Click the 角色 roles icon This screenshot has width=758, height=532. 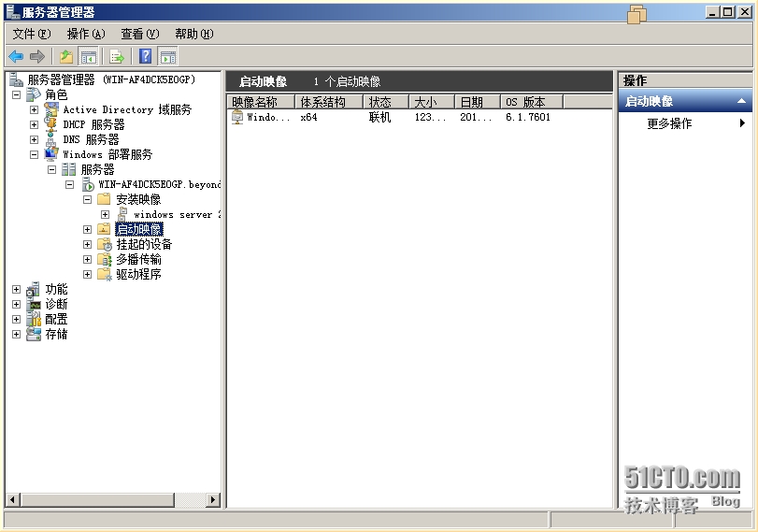point(33,94)
